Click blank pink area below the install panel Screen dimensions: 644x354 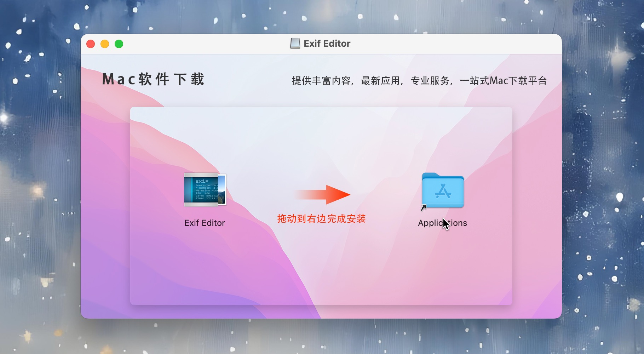pyautogui.click(x=389, y=312)
